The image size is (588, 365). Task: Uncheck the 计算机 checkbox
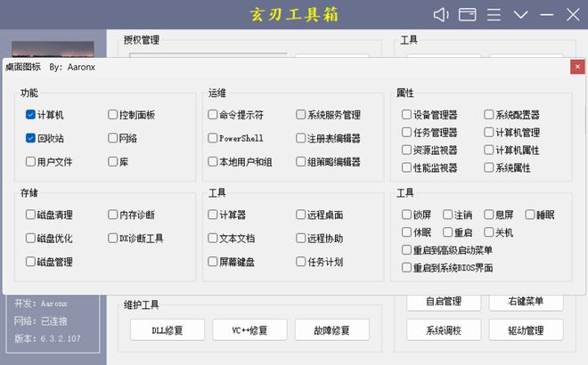[x=31, y=114]
